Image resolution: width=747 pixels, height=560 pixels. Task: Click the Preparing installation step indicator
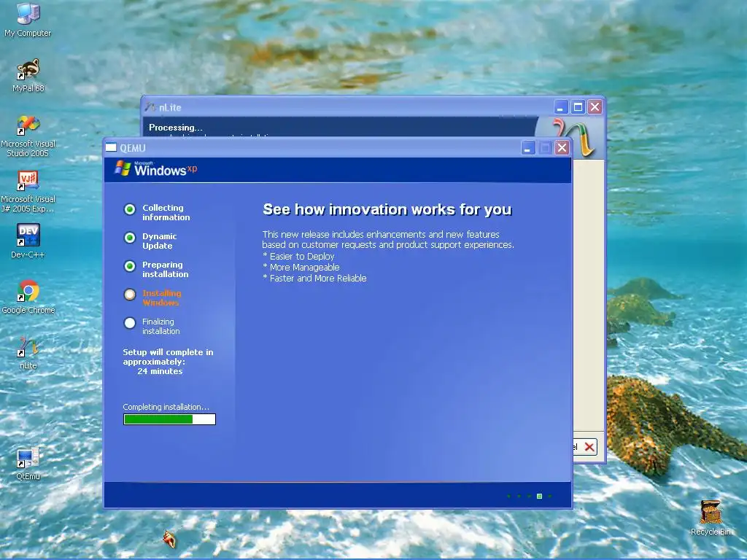pos(130,266)
